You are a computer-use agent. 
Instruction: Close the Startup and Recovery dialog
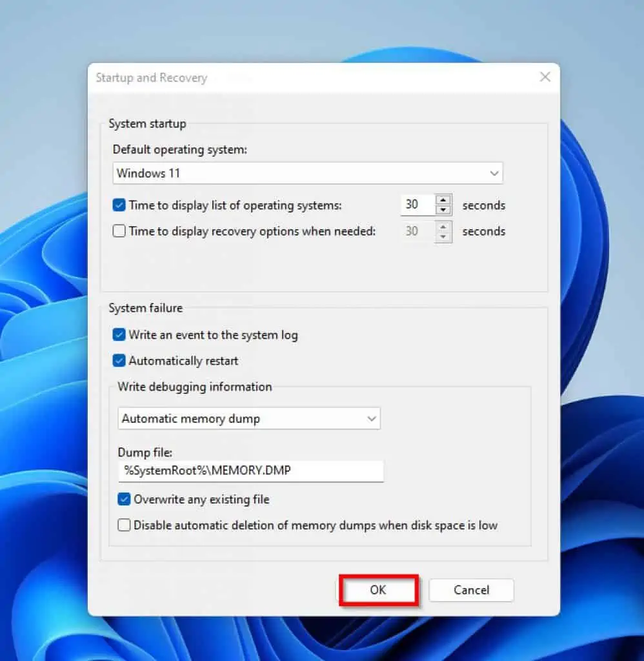coord(545,77)
